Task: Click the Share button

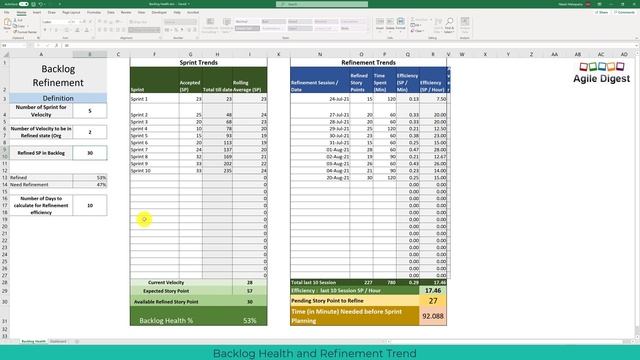Action: (x=602, y=13)
